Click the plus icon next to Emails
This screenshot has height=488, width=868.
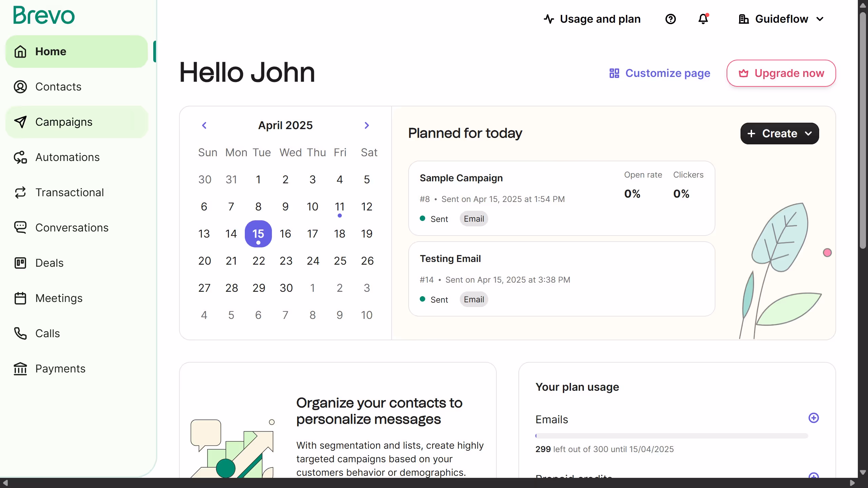pos(813,418)
